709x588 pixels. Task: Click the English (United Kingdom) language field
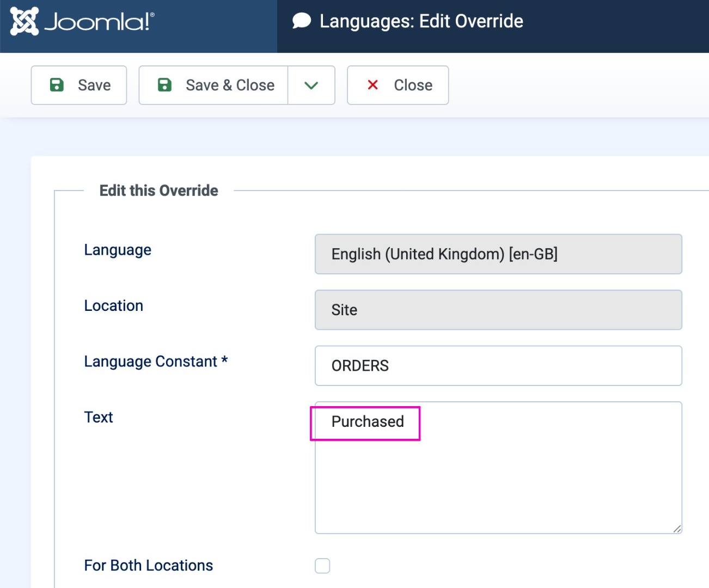[498, 254]
